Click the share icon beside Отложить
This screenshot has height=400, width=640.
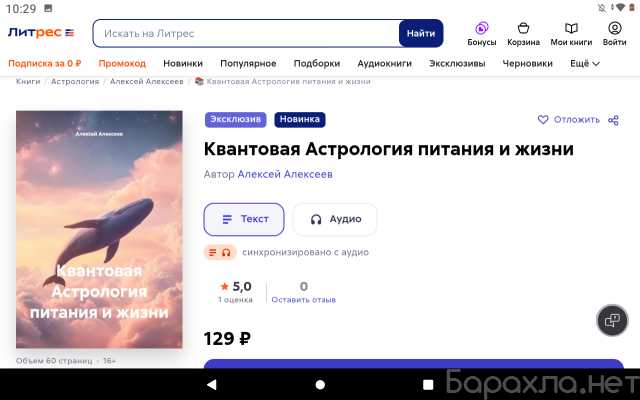point(613,120)
